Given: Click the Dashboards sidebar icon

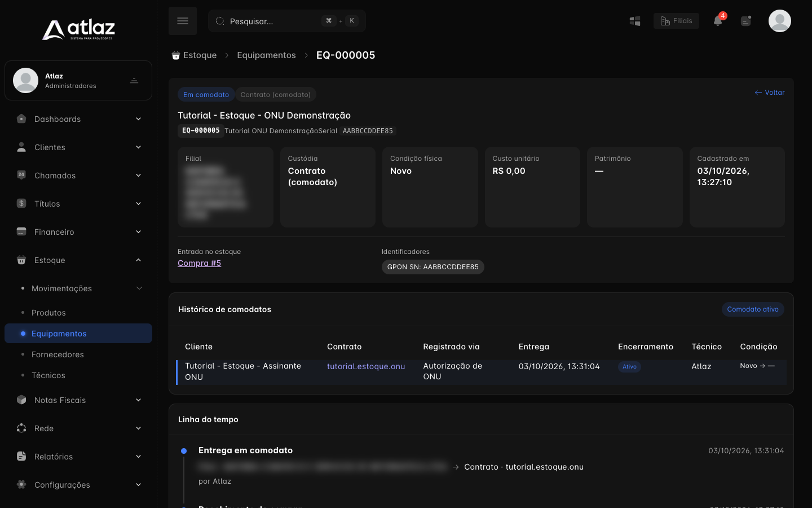Looking at the screenshot, I should pyautogui.click(x=21, y=119).
